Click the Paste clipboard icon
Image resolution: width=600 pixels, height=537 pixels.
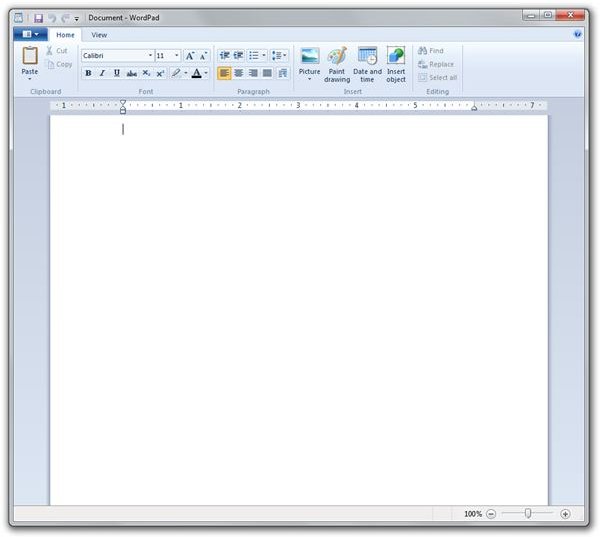[x=29, y=56]
